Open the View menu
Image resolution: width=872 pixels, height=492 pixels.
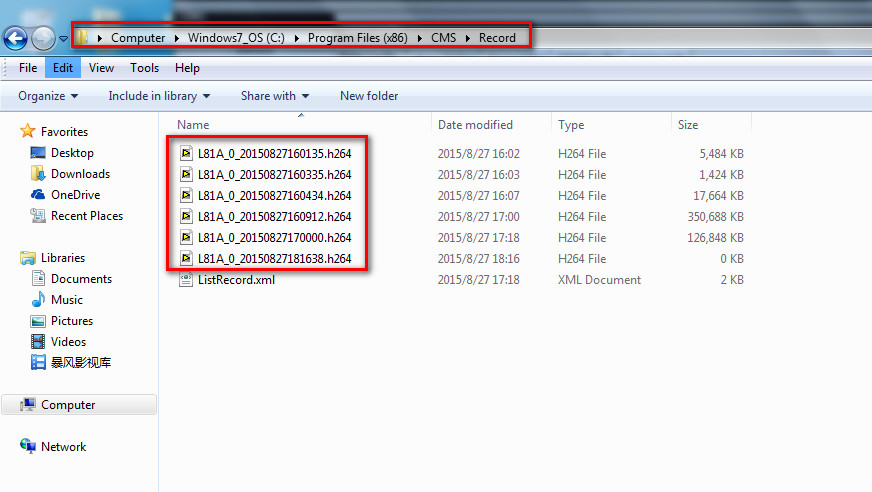click(101, 68)
